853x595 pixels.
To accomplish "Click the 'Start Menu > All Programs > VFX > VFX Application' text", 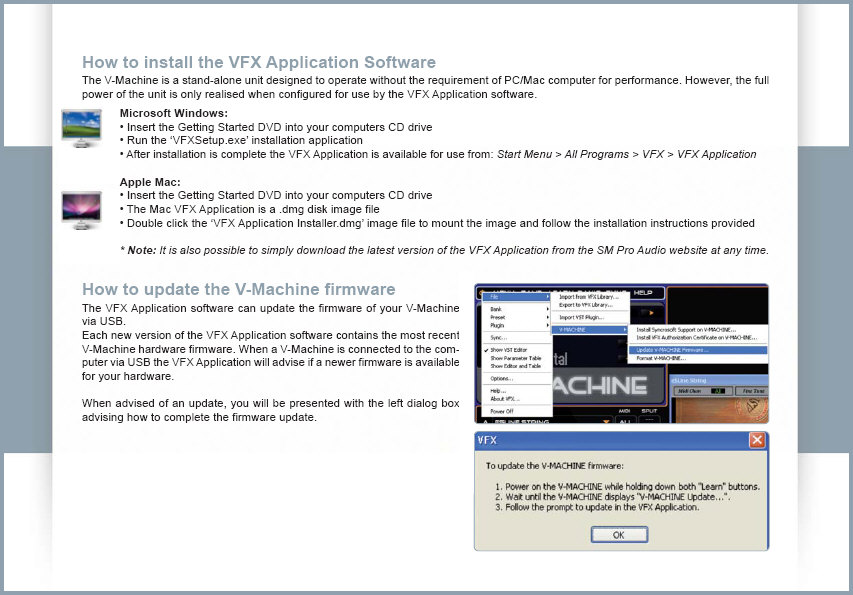I will click(627, 154).
